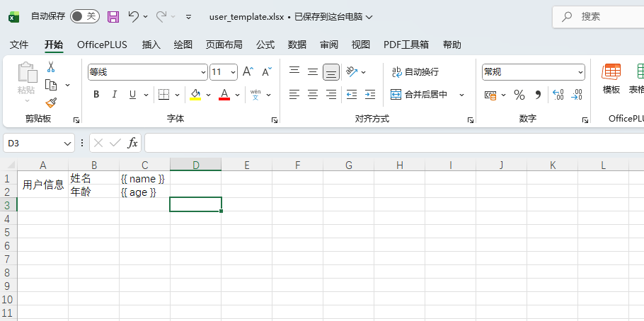This screenshot has height=321, width=644.
Task: Click the yellow fill color swatch
Action: 195,95
